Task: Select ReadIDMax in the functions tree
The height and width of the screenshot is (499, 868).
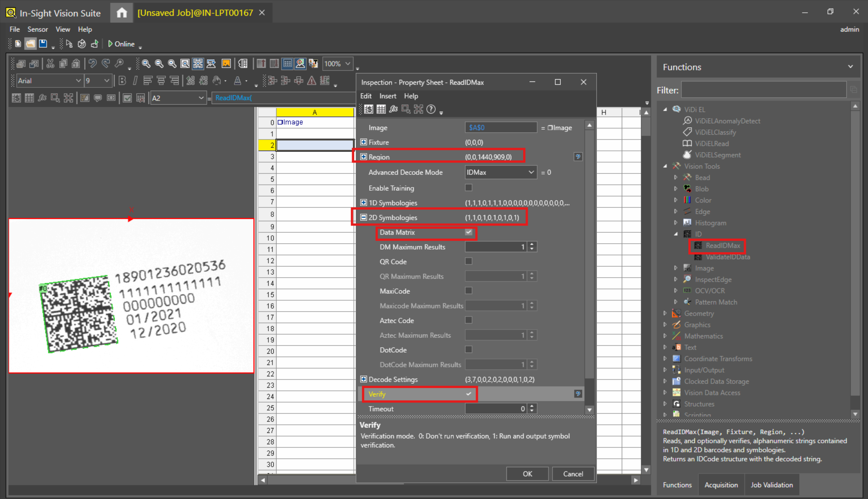Action: click(x=722, y=245)
